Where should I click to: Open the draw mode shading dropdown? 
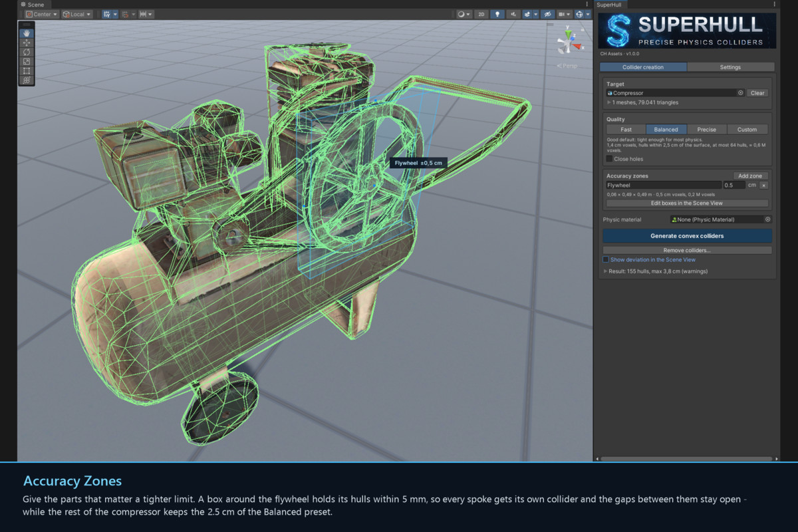tap(465, 14)
